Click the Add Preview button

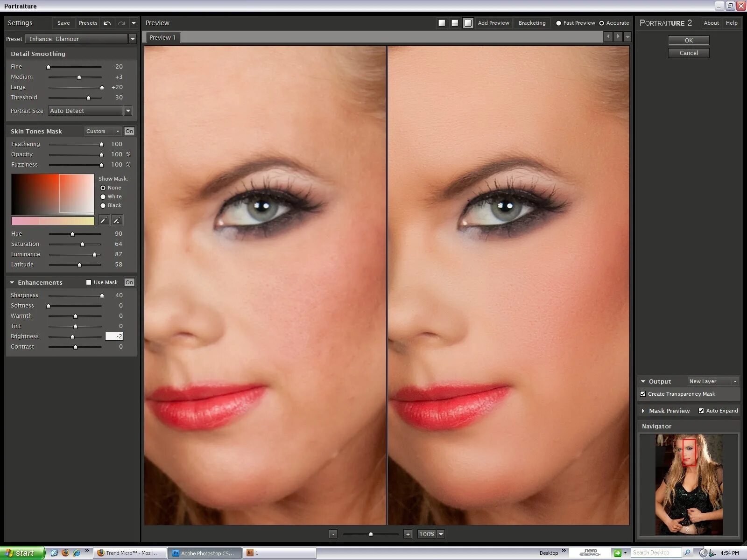[493, 23]
